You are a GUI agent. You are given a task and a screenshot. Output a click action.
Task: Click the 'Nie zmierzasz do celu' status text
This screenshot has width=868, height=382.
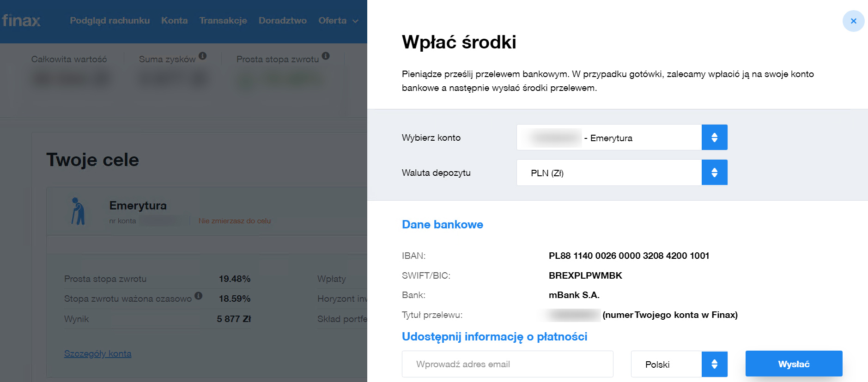coord(235,221)
